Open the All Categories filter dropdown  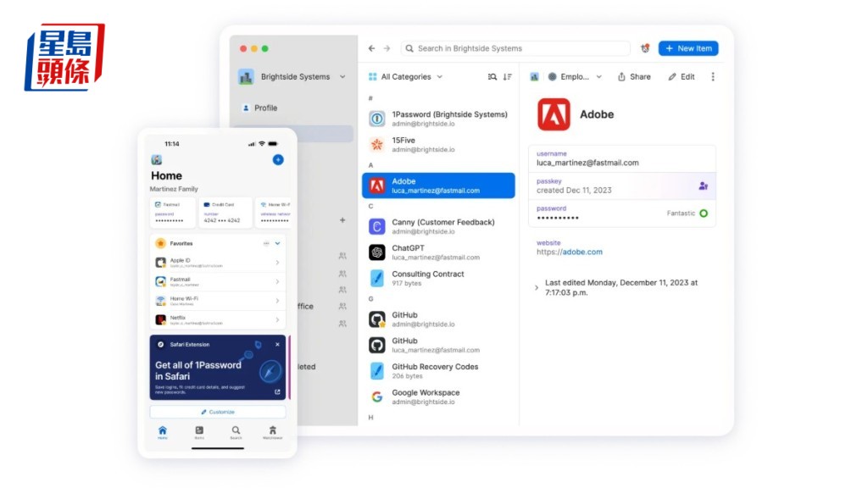pyautogui.click(x=406, y=77)
